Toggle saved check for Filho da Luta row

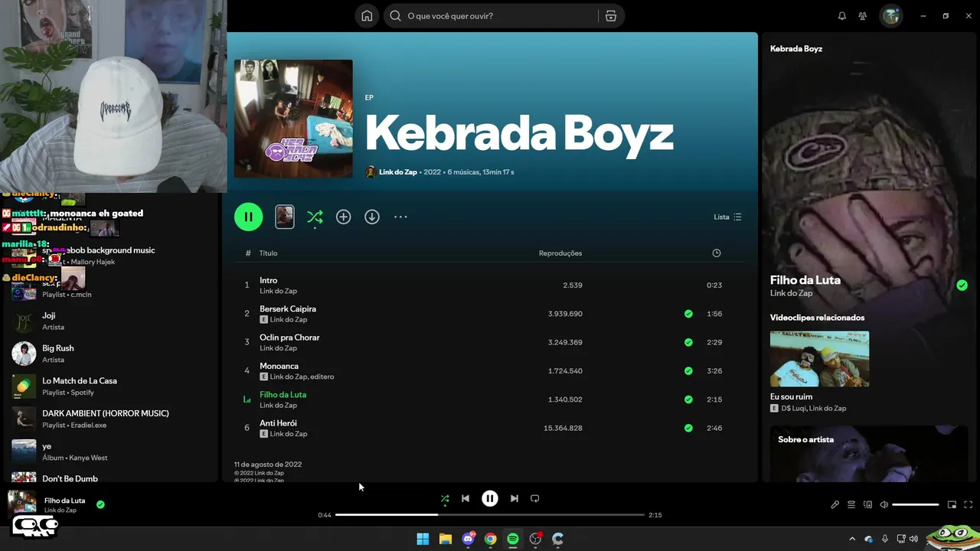[x=688, y=399]
